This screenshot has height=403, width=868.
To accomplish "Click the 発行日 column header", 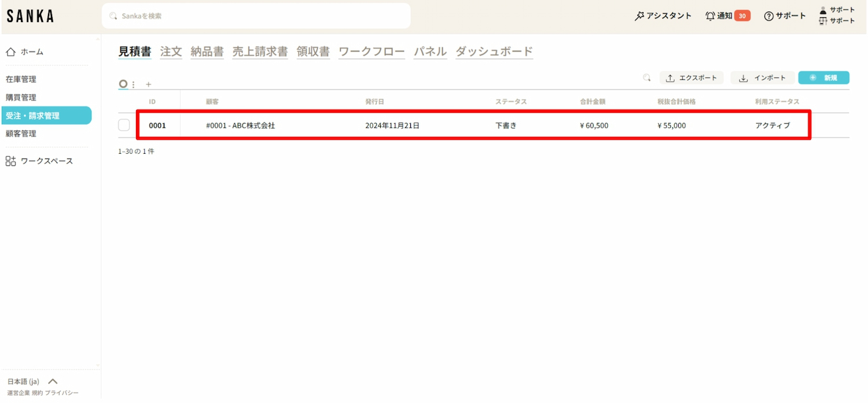I will click(374, 102).
